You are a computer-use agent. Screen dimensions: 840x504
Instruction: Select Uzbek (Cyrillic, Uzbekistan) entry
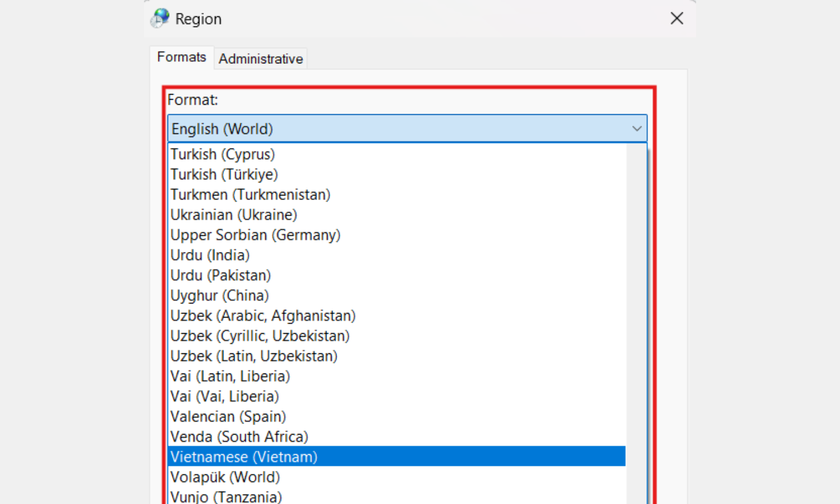260,336
